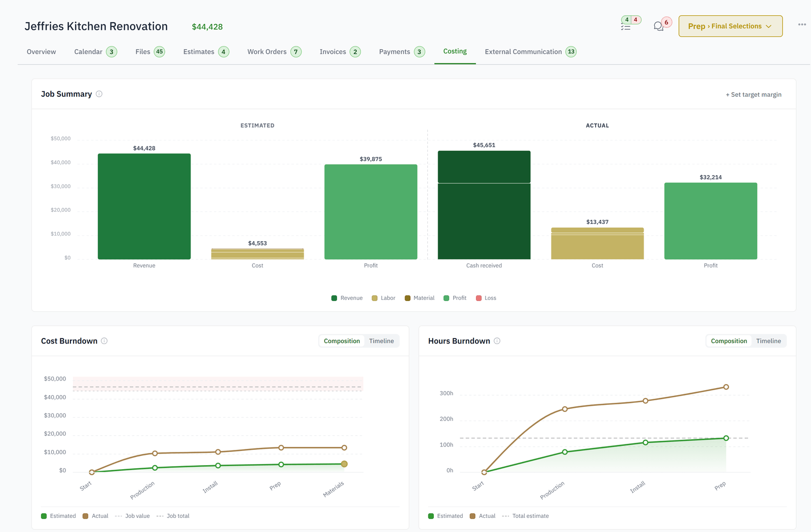Click the Install estimated point in Hours Burndown
This screenshot has width=811, height=532.
pos(645,442)
